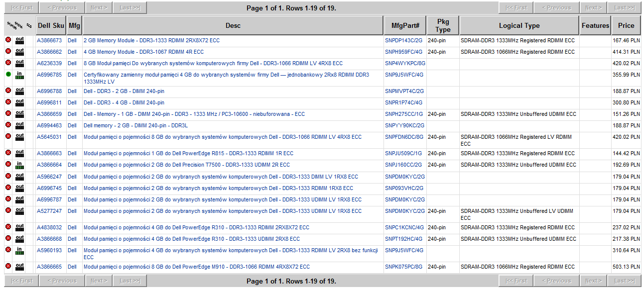Click the red status icon for SKU A3866662
Image resolution: width=644 pixels, height=289 pixels.
8,51
